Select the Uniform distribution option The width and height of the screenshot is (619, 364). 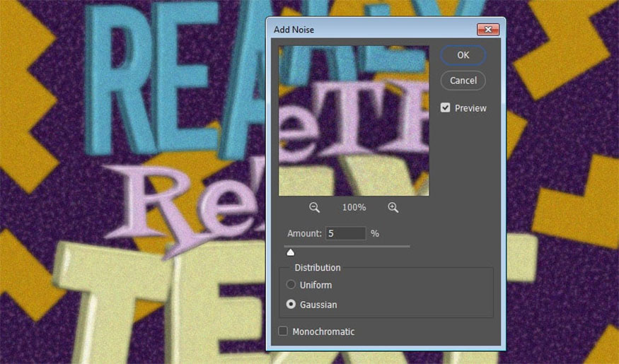291,284
